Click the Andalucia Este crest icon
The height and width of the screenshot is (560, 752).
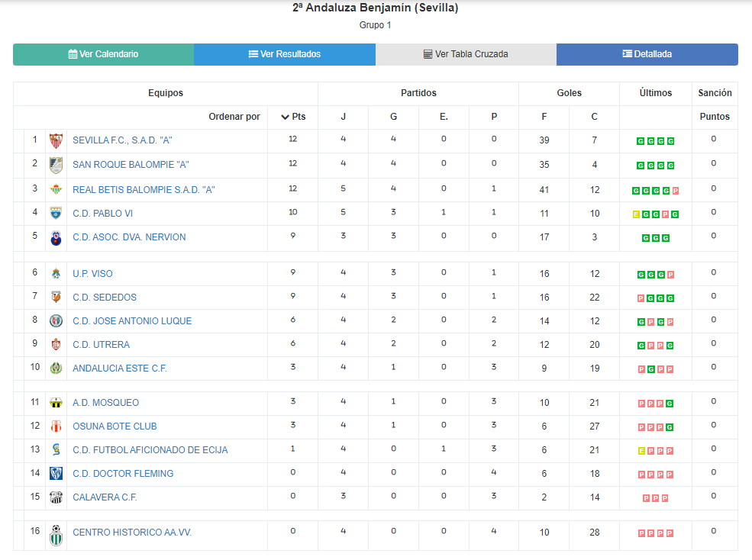(56, 369)
